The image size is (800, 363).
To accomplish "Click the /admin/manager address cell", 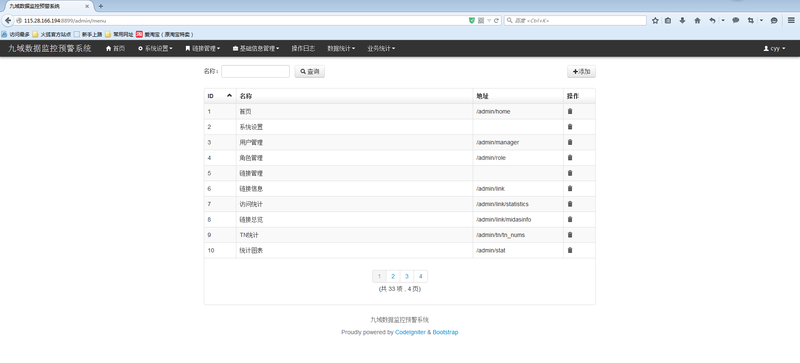I will click(x=518, y=142).
